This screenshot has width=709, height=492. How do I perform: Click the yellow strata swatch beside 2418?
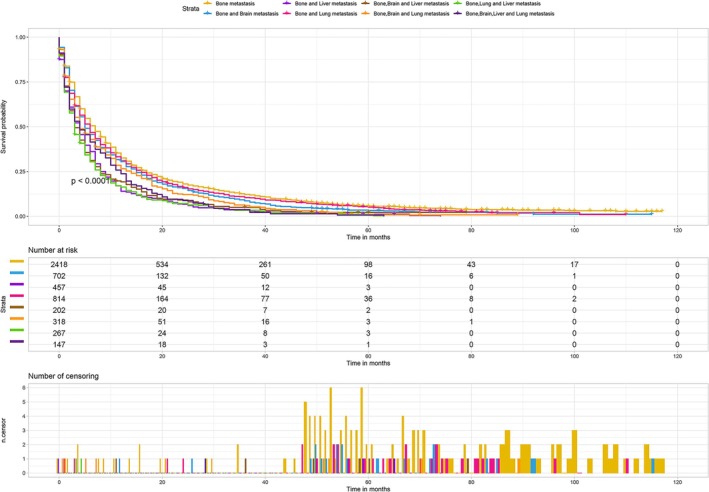tap(17, 261)
